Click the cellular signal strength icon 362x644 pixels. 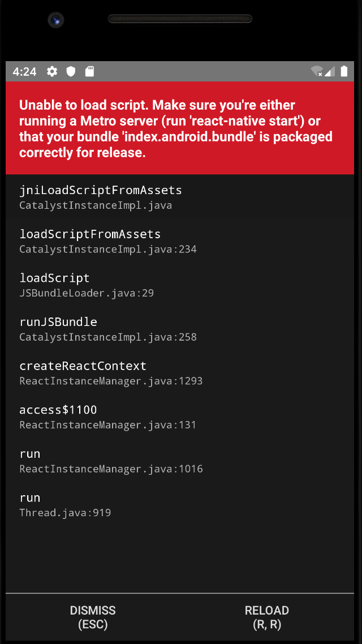click(x=330, y=71)
